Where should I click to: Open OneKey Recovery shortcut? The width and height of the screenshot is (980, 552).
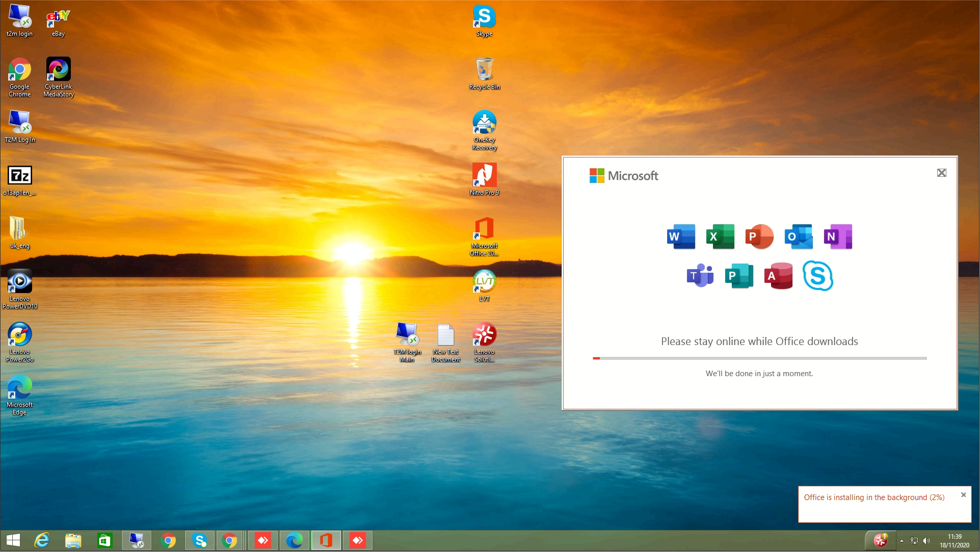click(484, 129)
